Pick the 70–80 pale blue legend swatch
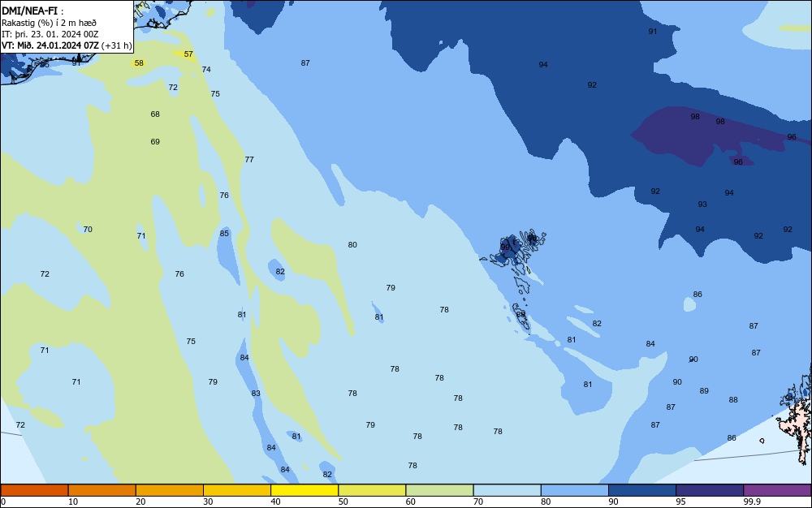 point(507,490)
